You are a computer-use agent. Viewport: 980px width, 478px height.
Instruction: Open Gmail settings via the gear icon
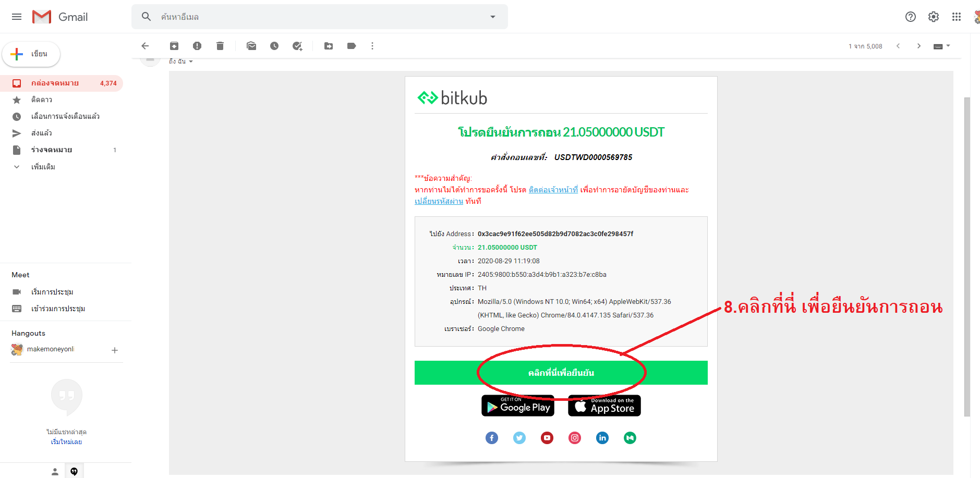pos(934,17)
